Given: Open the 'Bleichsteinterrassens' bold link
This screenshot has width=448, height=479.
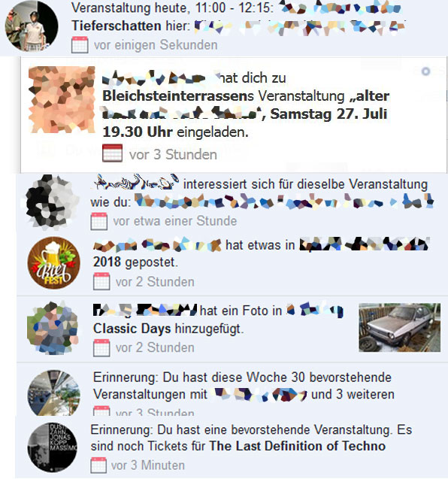Looking at the screenshot, I should tap(178, 96).
